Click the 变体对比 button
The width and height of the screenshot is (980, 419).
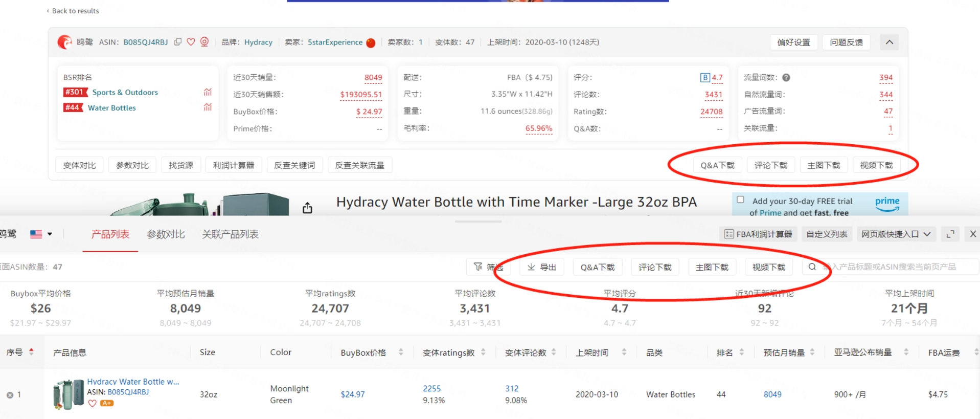[x=79, y=165]
